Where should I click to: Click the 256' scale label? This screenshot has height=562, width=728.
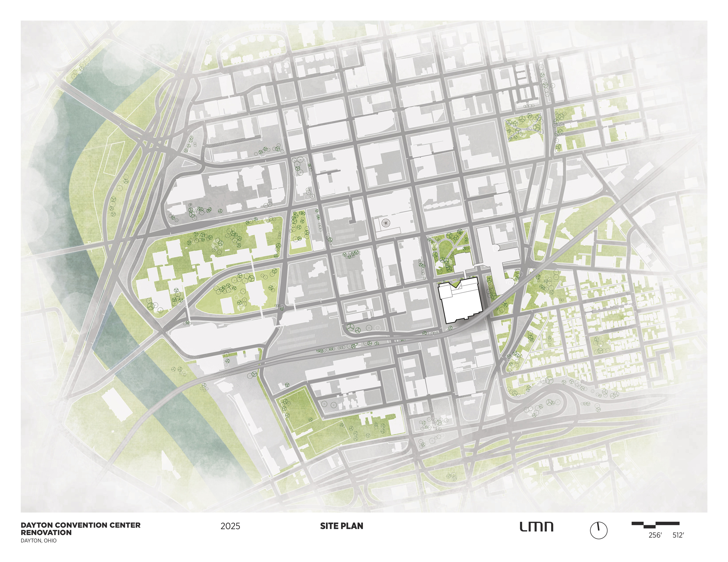(x=655, y=535)
